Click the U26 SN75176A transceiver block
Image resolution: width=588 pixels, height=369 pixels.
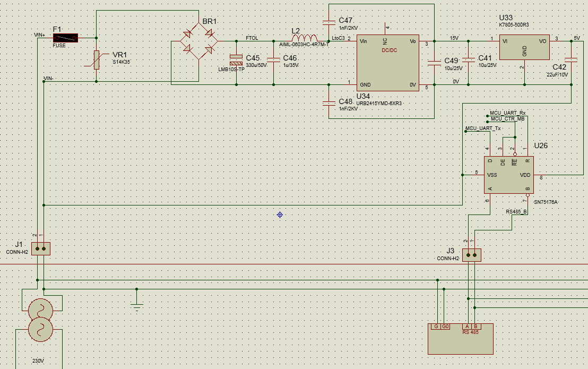click(x=509, y=175)
